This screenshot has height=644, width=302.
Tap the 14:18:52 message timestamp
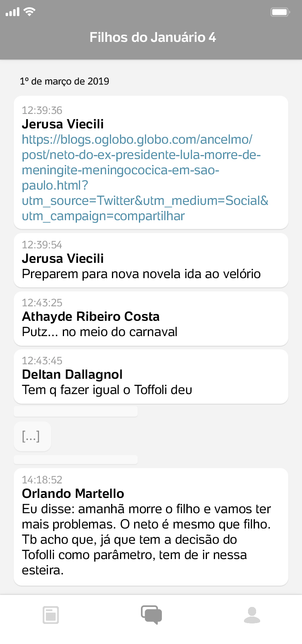pos(42,480)
